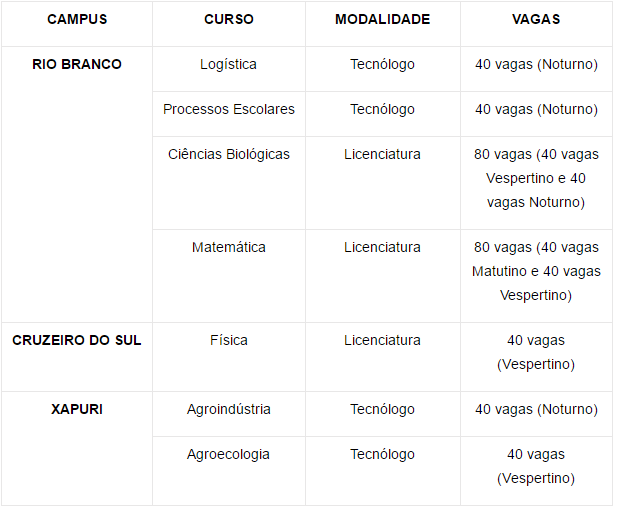617x508 pixels.
Task: Click the CAMPUS column header
Action: coord(77,19)
